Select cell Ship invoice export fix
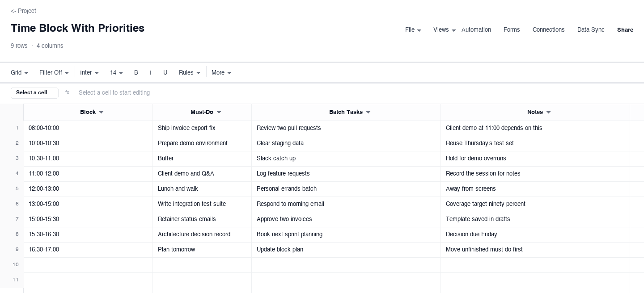The image size is (644, 293). click(x=202, y=128)
